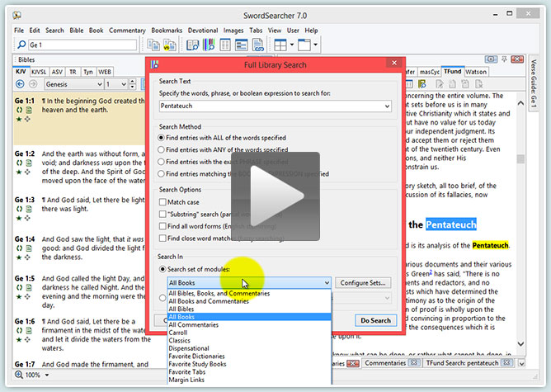Open the Bible search book-magnifier icon
Image resolution: width=551 pixels, height=392 pixels.
[x=192, y=45]
